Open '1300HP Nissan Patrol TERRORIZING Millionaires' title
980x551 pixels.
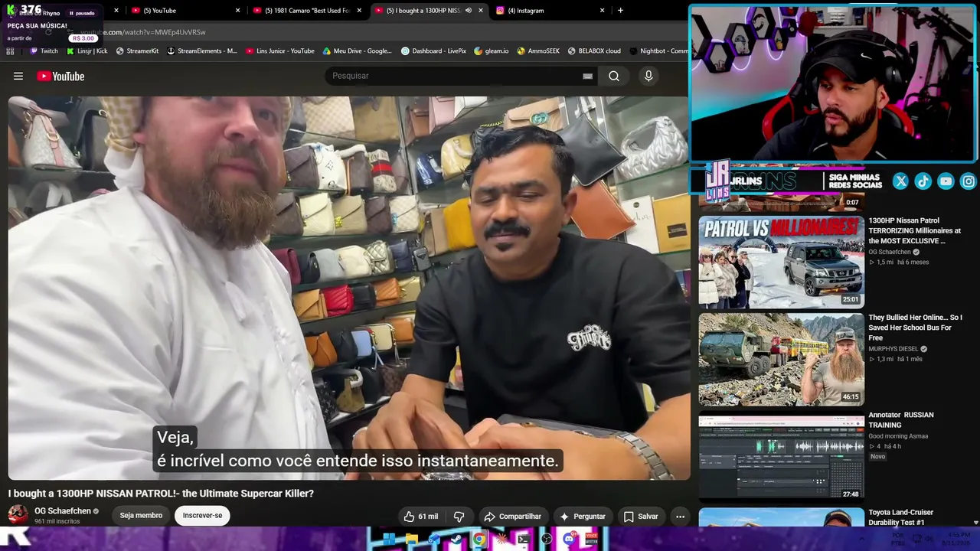(x=914, y=230)
